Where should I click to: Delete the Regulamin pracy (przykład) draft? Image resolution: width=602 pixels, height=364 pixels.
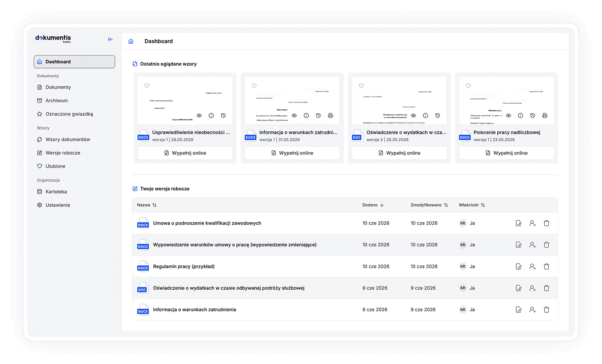pos(546,267)
